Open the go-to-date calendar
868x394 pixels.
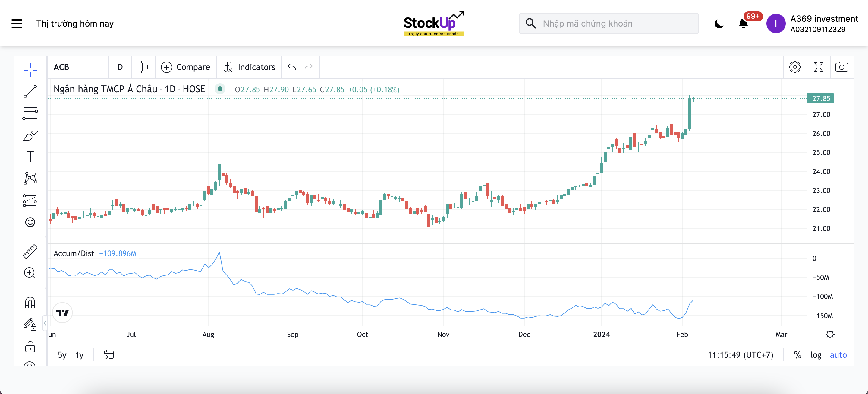tap(108, 355)
